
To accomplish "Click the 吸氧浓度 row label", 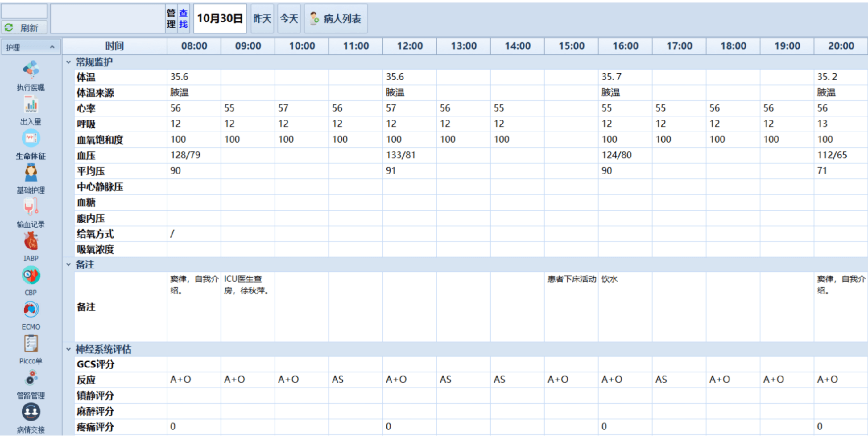I will (x=95, y=250).
